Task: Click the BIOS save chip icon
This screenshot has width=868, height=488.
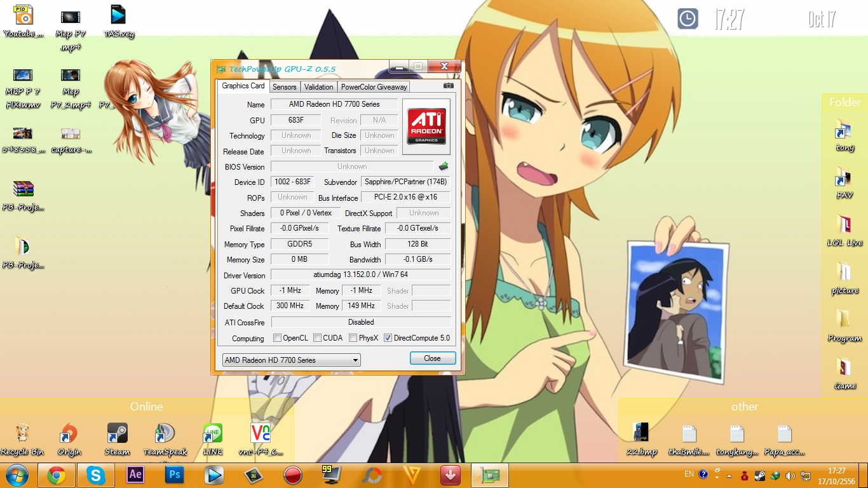Action: pyautogui.click(x=444, y=166)
